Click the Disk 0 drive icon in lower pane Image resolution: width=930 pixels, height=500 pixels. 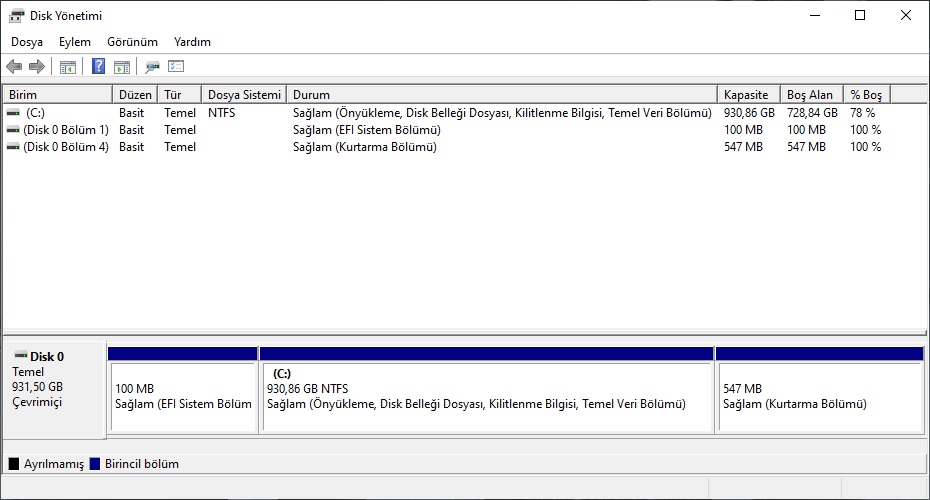21,356
